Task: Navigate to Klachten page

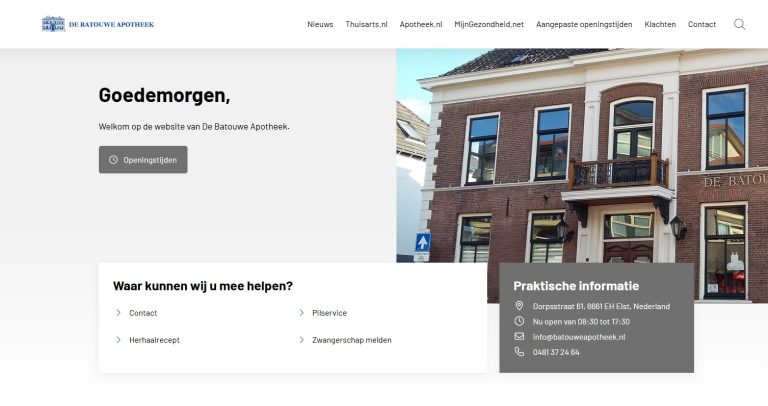Action: (x=660, y=24)
